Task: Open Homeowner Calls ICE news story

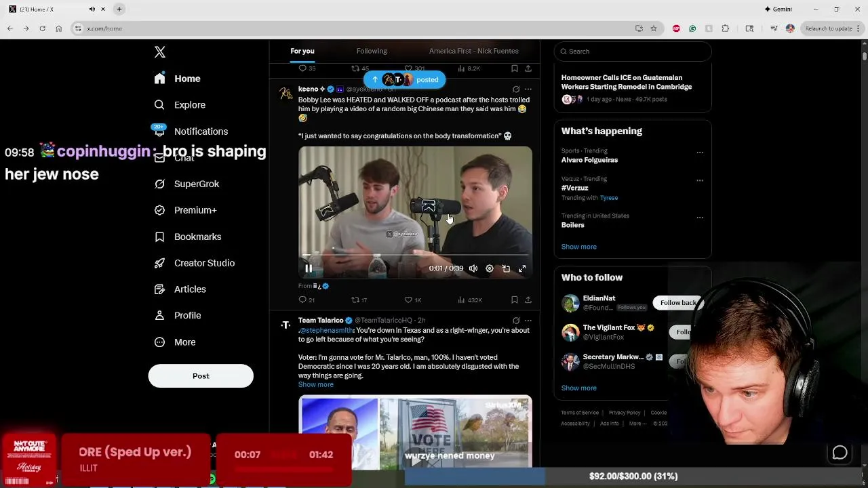Action: 627,82
